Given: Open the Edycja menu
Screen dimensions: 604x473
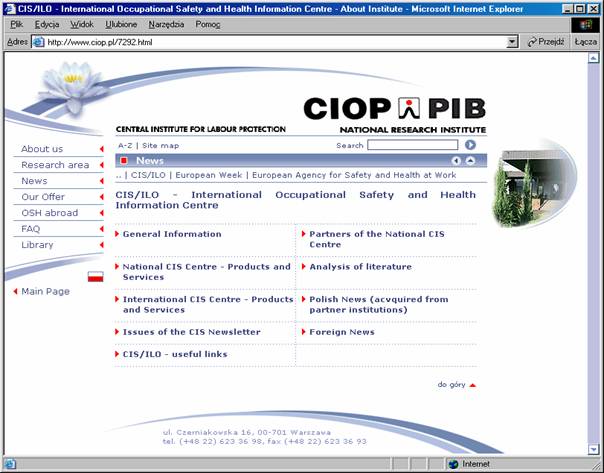Looking at the screenshot, I should 47,24.
